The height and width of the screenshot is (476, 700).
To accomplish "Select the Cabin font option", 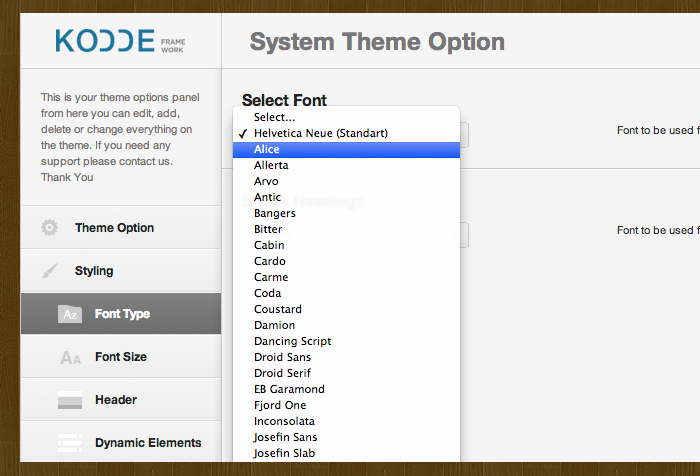I will coord(269,245).
